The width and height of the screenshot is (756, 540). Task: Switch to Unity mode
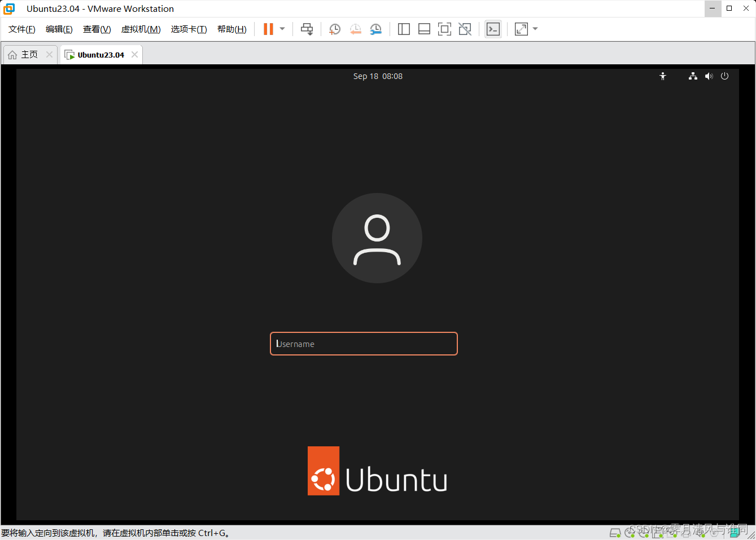pos(465,29)
